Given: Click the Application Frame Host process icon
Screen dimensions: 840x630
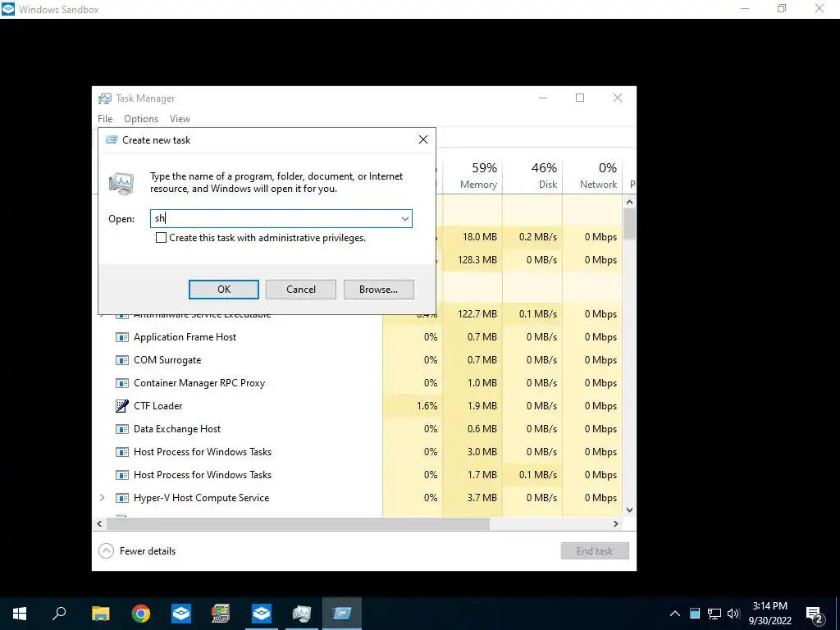Looking at the screenshot, I should [122, 337].
